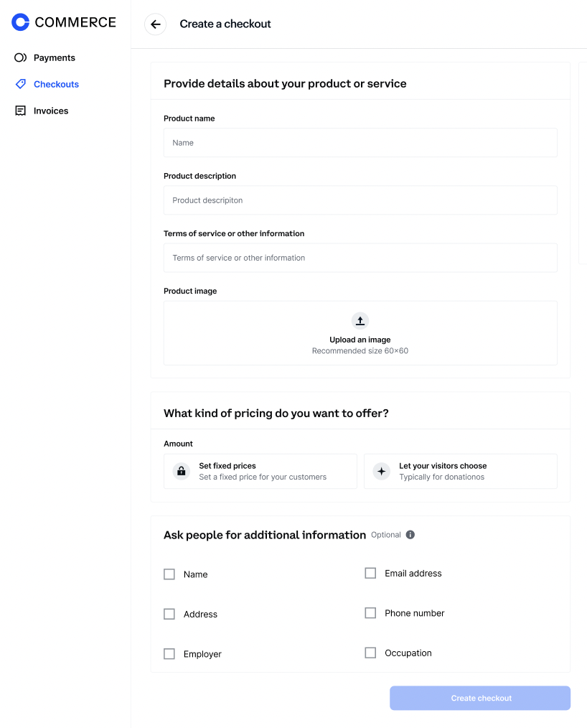Select the Occupation checkbox

coord(370,653)
